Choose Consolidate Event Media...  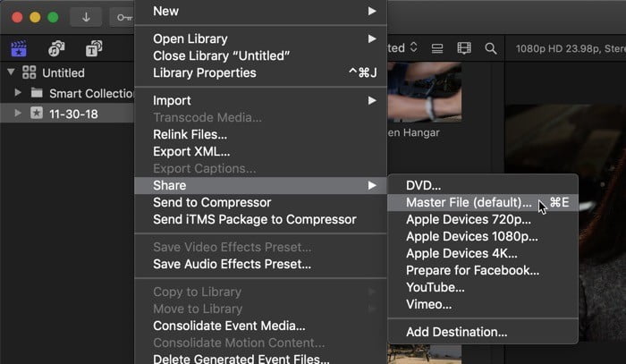261,326
